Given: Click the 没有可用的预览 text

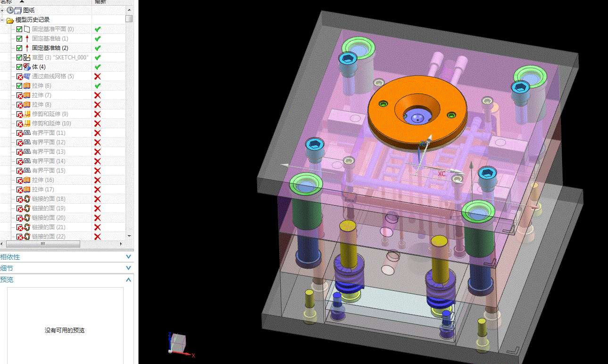Looking at the screenshot, I should 65,331.
